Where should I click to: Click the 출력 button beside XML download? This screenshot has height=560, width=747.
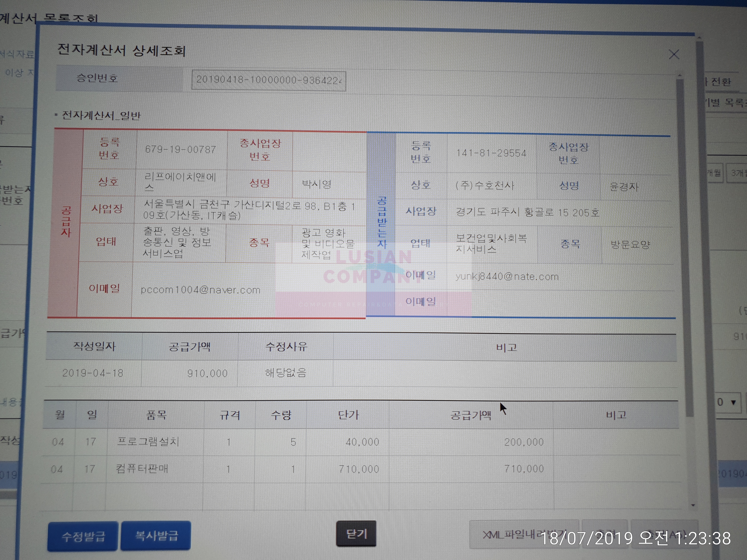[605, 534]
